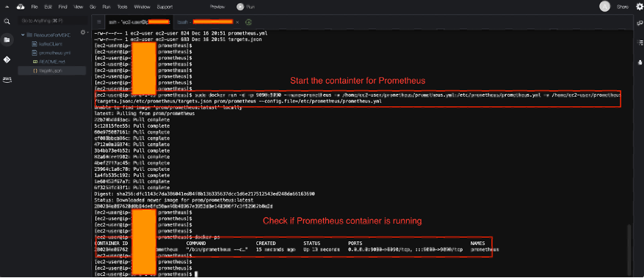Open the Edit menu
This screenshot has height=278, width=644.
pos(48,7)
